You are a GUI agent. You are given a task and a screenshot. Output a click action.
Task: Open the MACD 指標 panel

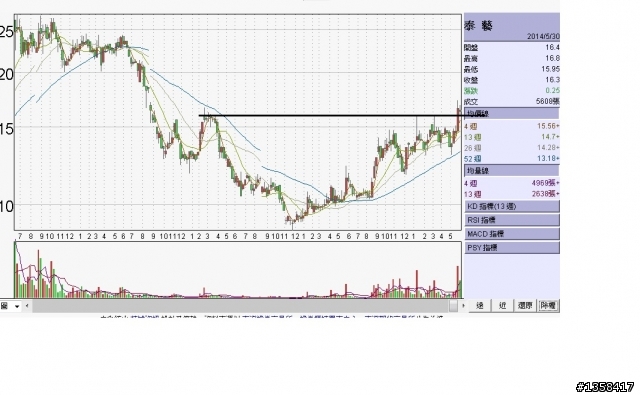point(512,234)
